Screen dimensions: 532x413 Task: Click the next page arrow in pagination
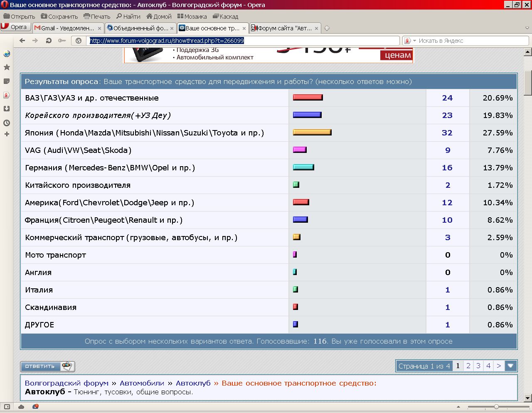tap(499, 366)
